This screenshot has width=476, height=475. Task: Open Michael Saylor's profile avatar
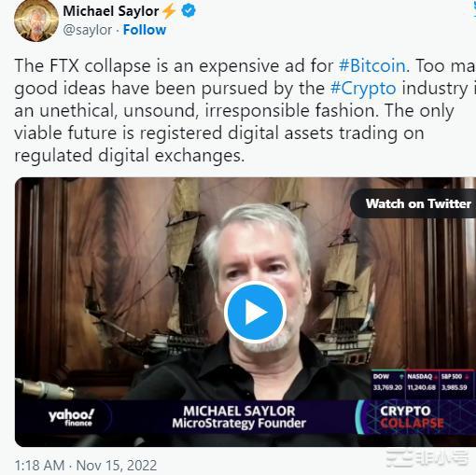[x=36, y=21]
